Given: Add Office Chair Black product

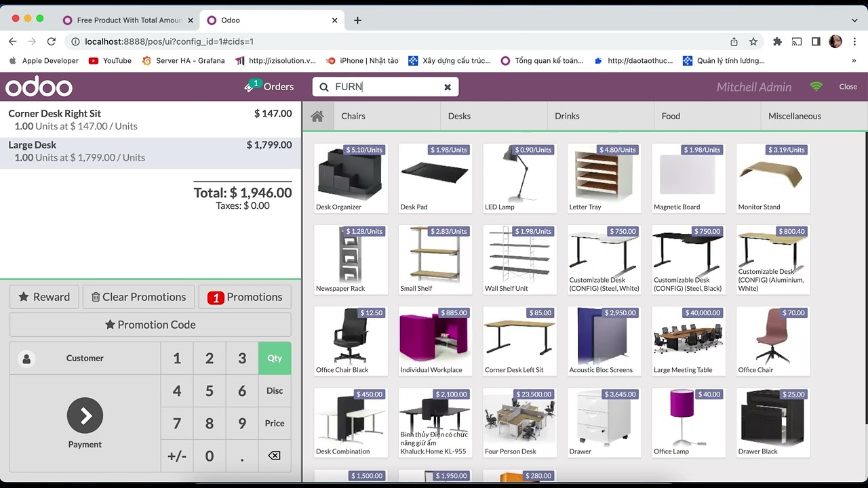Looking at the screenshot, I should (x=351, y=341).
